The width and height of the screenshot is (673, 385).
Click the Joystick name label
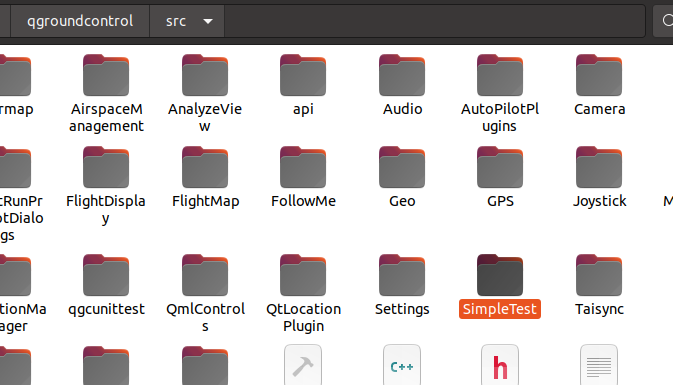pyautogui.click(x=600, y=201)
